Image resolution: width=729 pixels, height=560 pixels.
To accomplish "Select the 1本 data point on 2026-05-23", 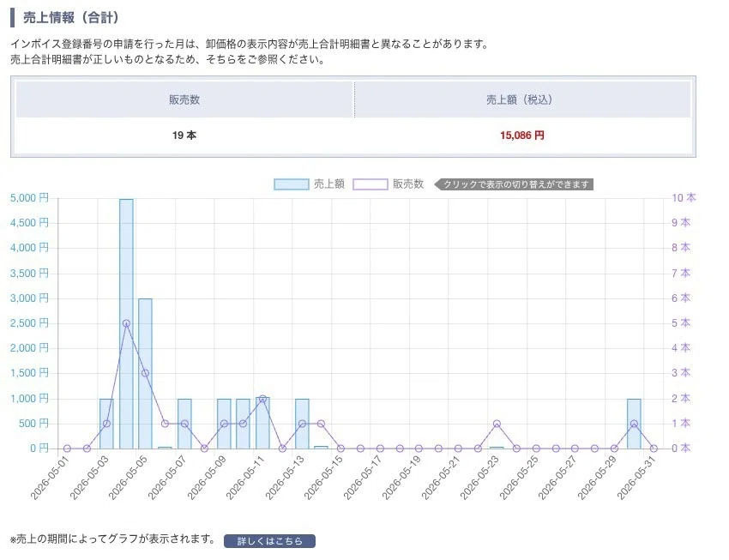I will pyautogui.click(x=497, y=424).
